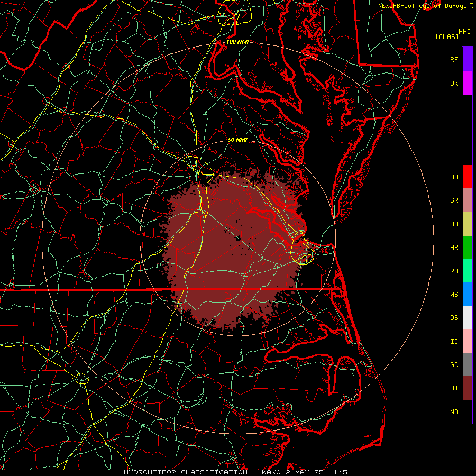The width and height of the screenshot is (476, 476).
Task: Click the UK legend label
Action: coord(454,83)
